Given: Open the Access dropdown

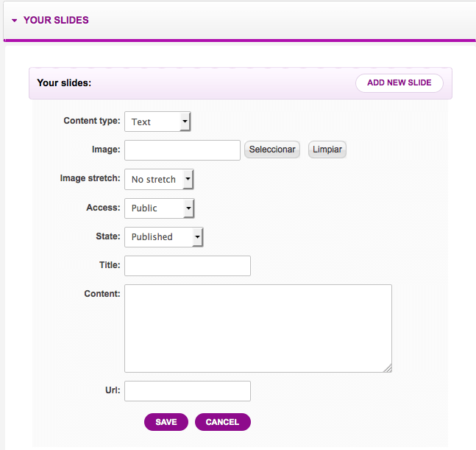Looking at the screenshot, I should point(159,208).
